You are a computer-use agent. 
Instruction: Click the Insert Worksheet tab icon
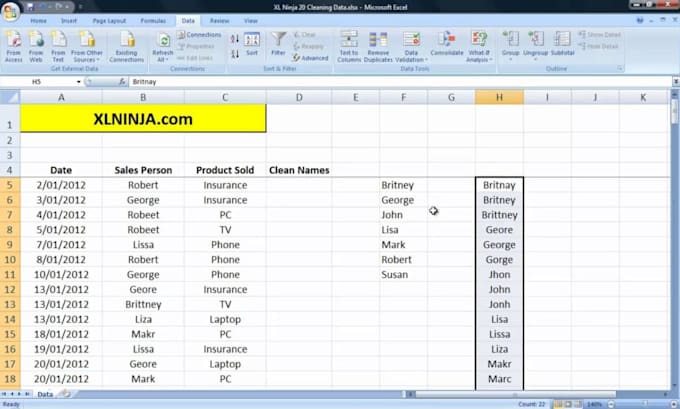click(65, 394)
